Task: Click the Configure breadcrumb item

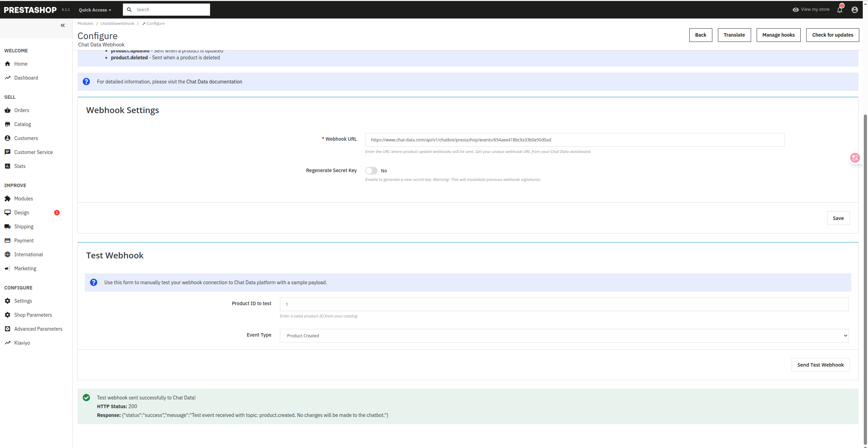Action: pyautogui.click(x=154, y=23)
